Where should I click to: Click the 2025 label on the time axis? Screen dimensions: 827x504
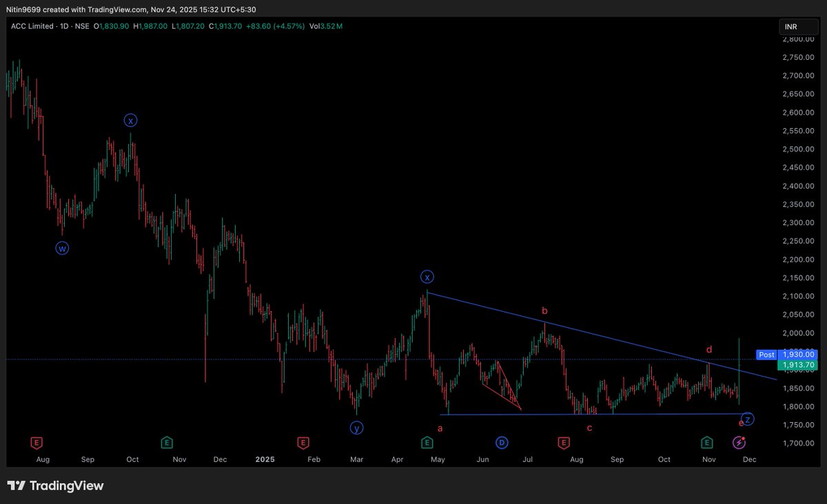coord(264,459)
